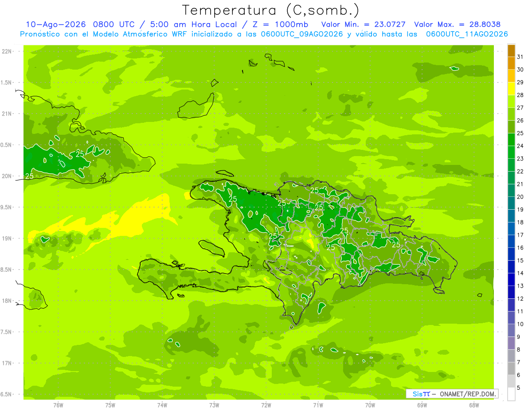Click the "21N" latitude label
Image resolution: width=532 pixels, height=411 pixels.
pyautogui.click(x=7, y=114)
